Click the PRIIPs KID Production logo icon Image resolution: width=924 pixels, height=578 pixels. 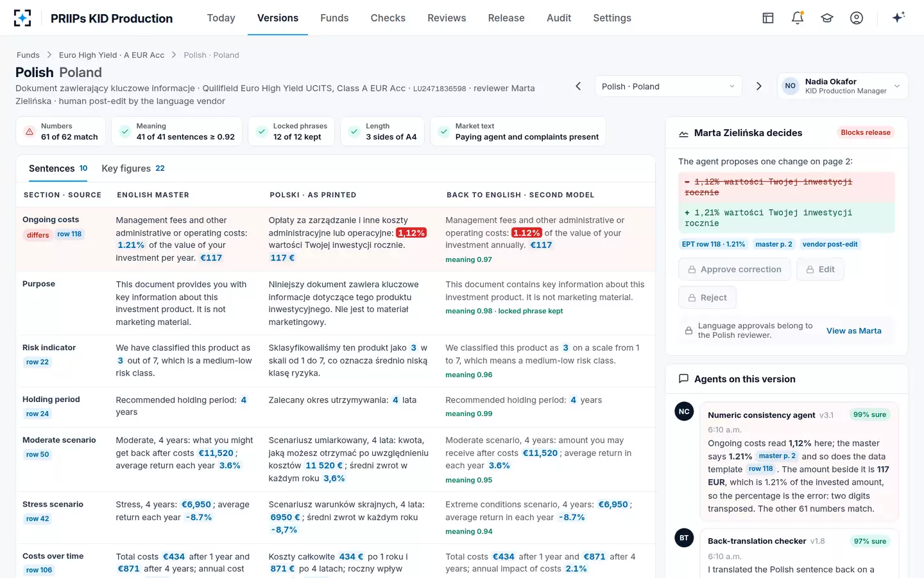(x=22, y=18)
